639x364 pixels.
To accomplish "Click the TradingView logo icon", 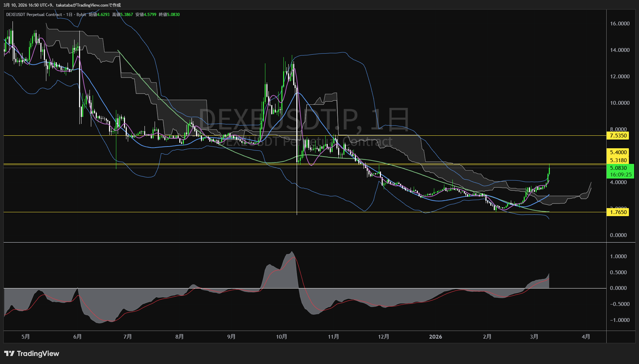I will [x=9, y=354].
